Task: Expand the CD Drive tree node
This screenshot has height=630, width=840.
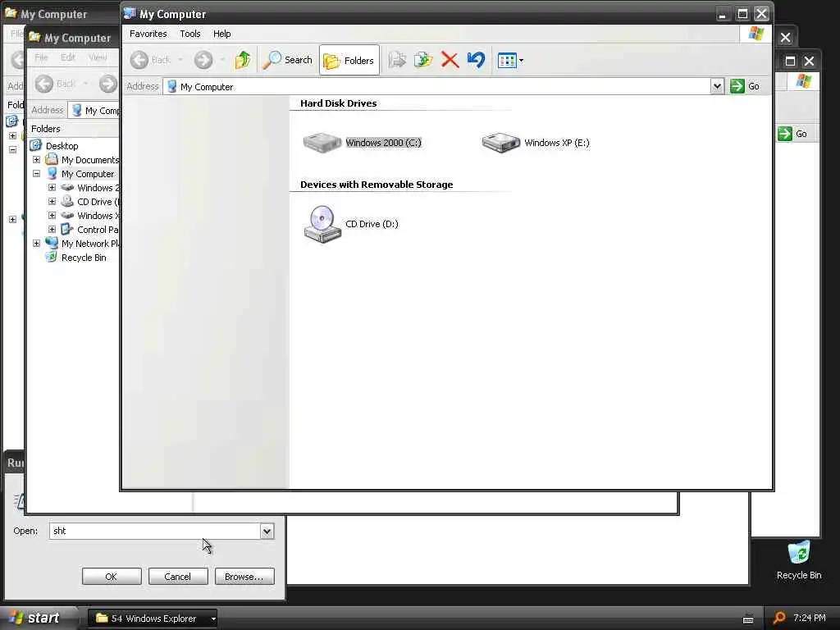Action: click(x=52, y=202)
